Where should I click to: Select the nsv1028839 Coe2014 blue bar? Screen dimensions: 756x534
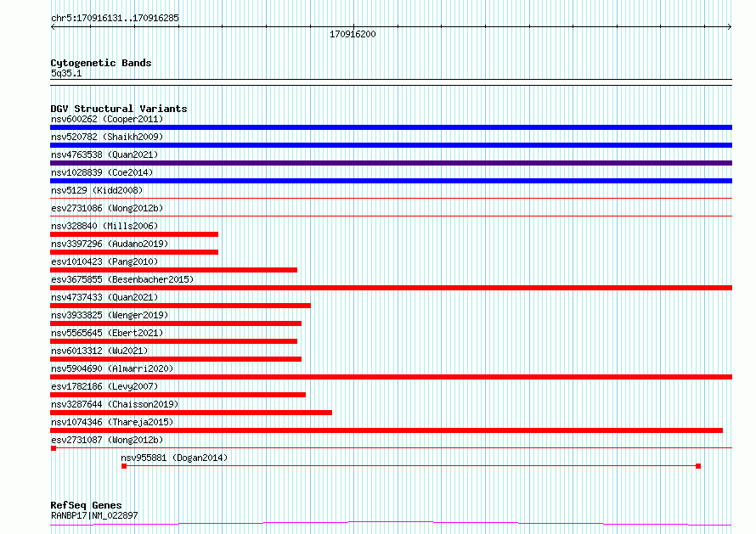pyautogui.click(x=391, y=181)
